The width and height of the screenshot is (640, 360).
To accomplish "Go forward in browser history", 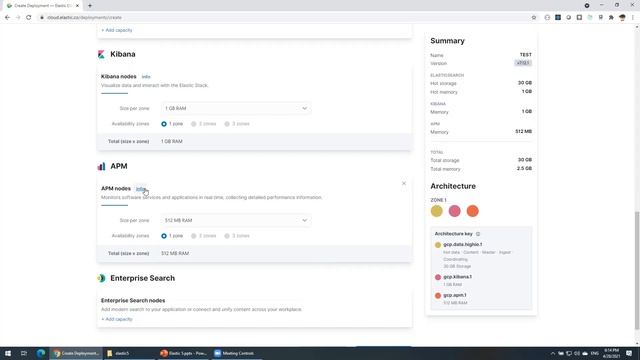I will tap(18, 18).
